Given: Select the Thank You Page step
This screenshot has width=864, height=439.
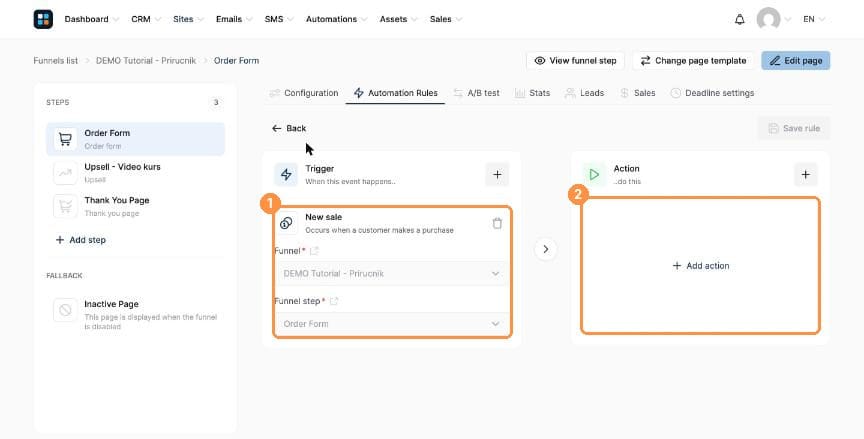Looking at the screenshot, I should click(x=136, y=207).
